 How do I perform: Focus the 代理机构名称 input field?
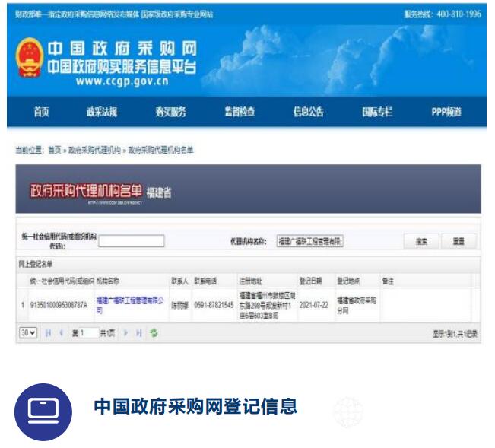click(x=310, y=241)
